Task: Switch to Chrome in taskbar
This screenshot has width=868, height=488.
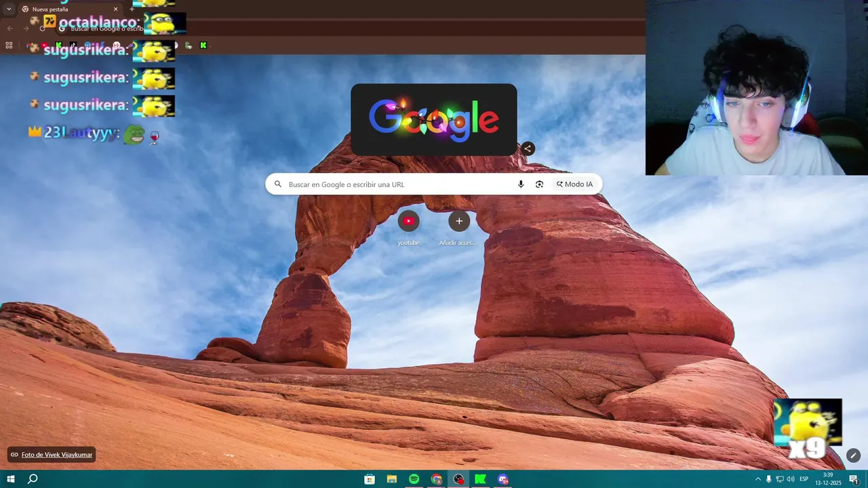Action: point(436,479)
